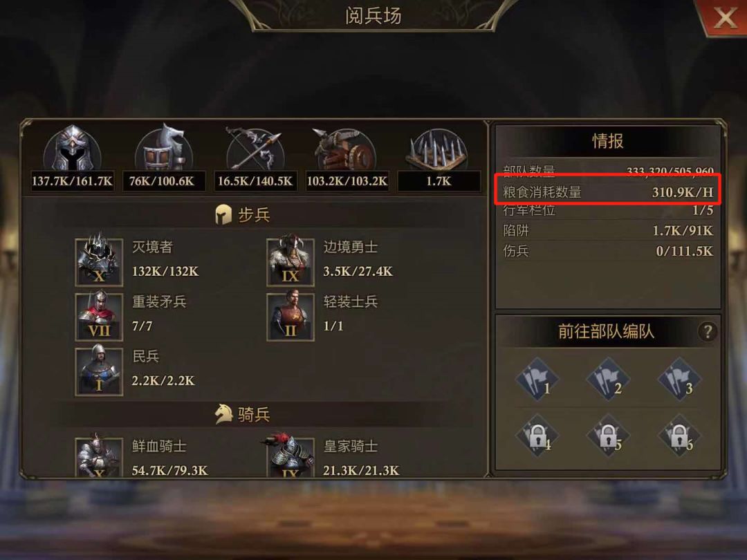Viewport: 747px width, 560px height.
Task: View the 灭境者 tier X troop portrait
Action: pos(99,262)
